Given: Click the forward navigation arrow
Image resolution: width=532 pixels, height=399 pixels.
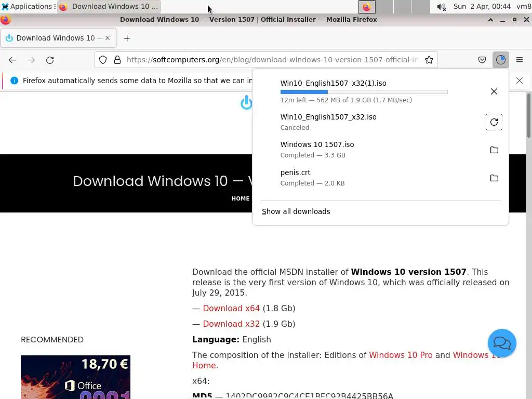Looking at the screenshot, I should [x=31, y=60].
